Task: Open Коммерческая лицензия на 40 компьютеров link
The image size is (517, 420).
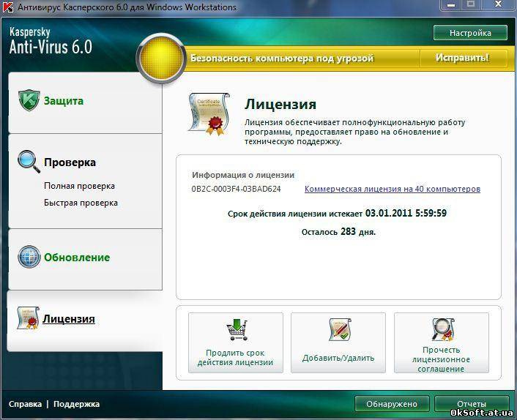Action: [393, 189]
